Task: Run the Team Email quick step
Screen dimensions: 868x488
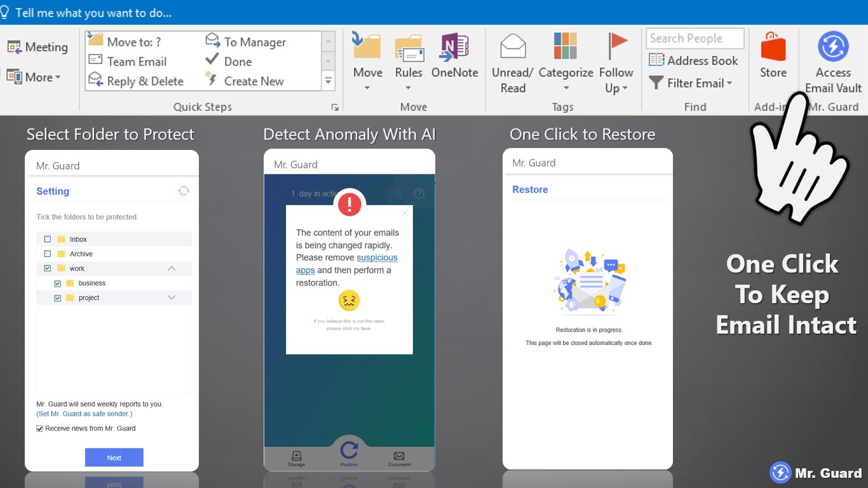Action: 127,61
